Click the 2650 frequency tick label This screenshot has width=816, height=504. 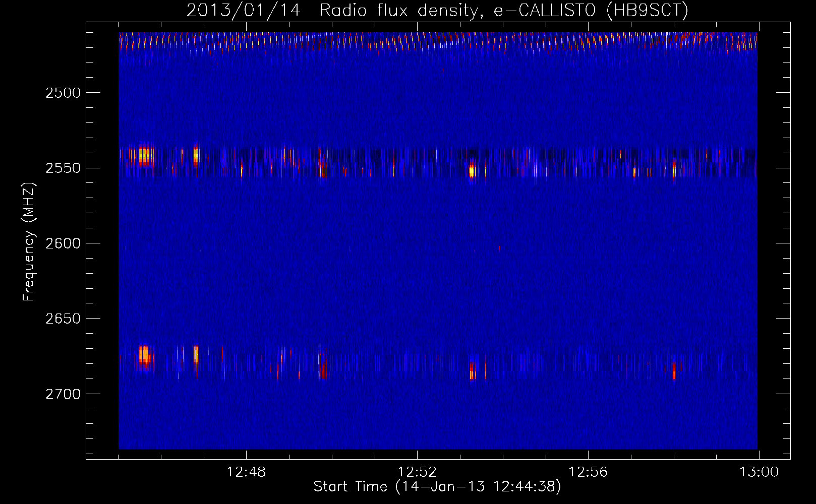point(63,319)
